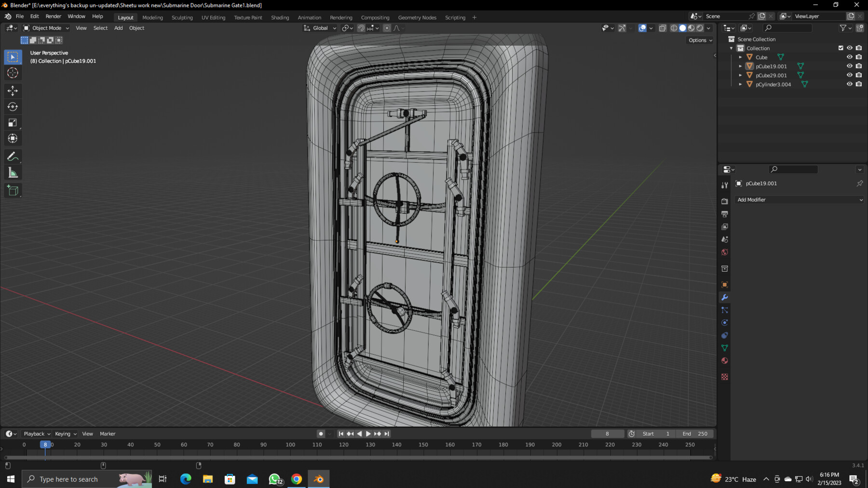Image resolution: width=868 pixels, height=488 pixels.
Task: Select the Scale tool
Action: point(13,122)
